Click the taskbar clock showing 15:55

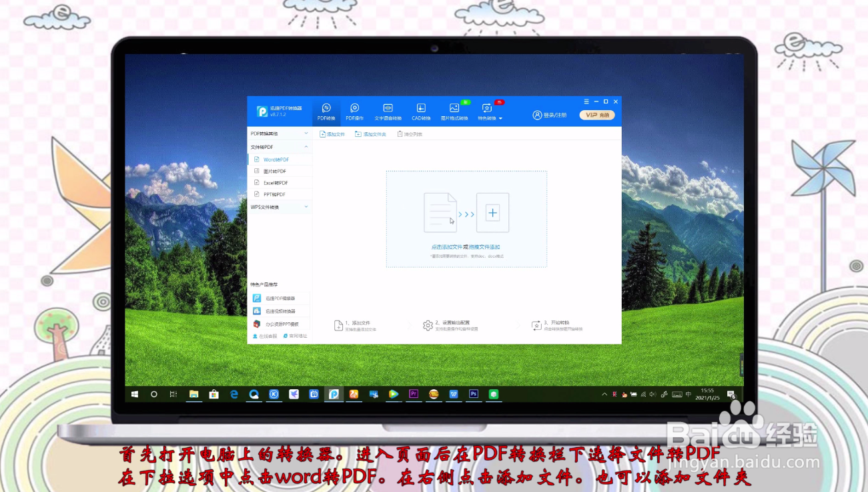coord(708,394)
